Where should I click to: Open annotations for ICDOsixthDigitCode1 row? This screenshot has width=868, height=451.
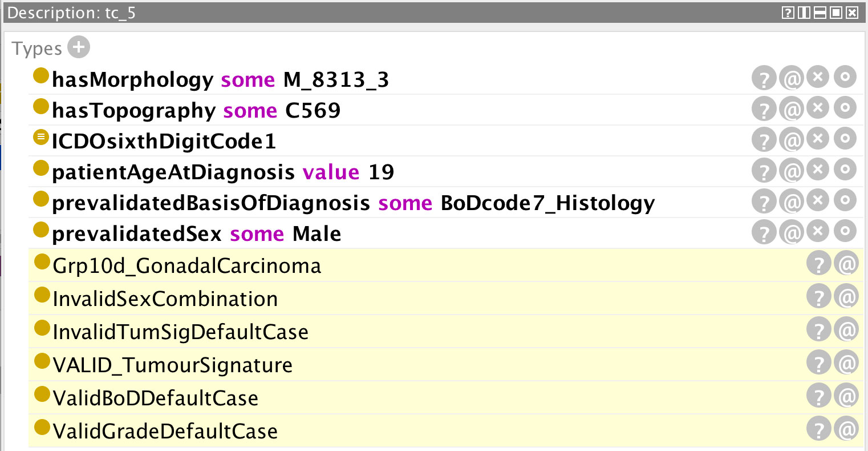(x=791, y=140)
